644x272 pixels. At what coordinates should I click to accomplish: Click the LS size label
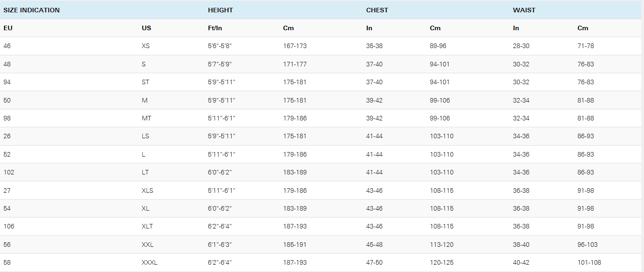(x=145, y=136)
